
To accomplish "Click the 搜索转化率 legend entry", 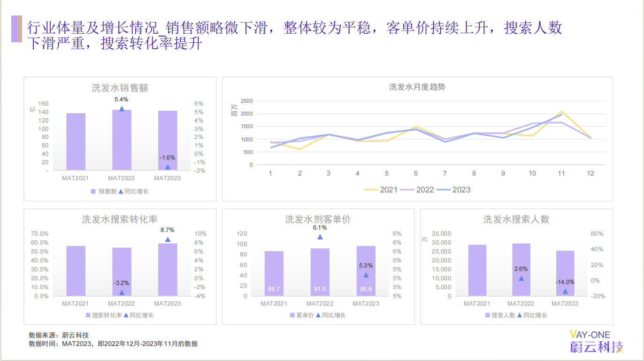I will [104, 315].
